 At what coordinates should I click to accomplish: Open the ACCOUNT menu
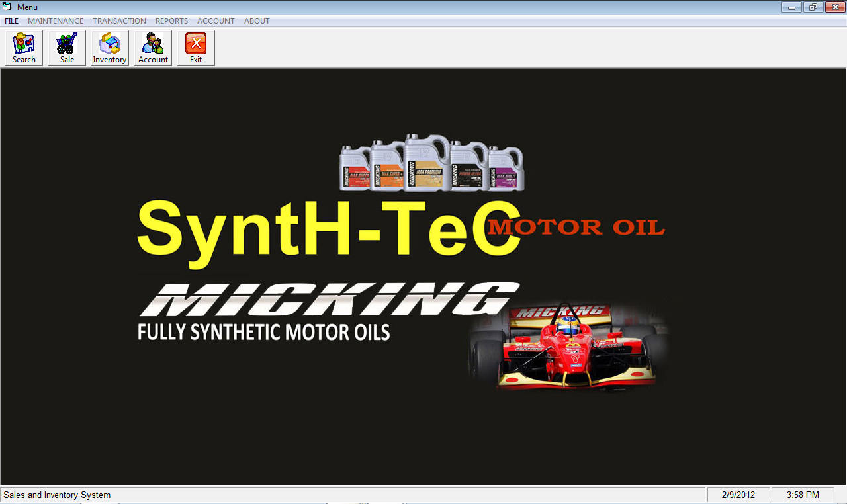point(216,21)
